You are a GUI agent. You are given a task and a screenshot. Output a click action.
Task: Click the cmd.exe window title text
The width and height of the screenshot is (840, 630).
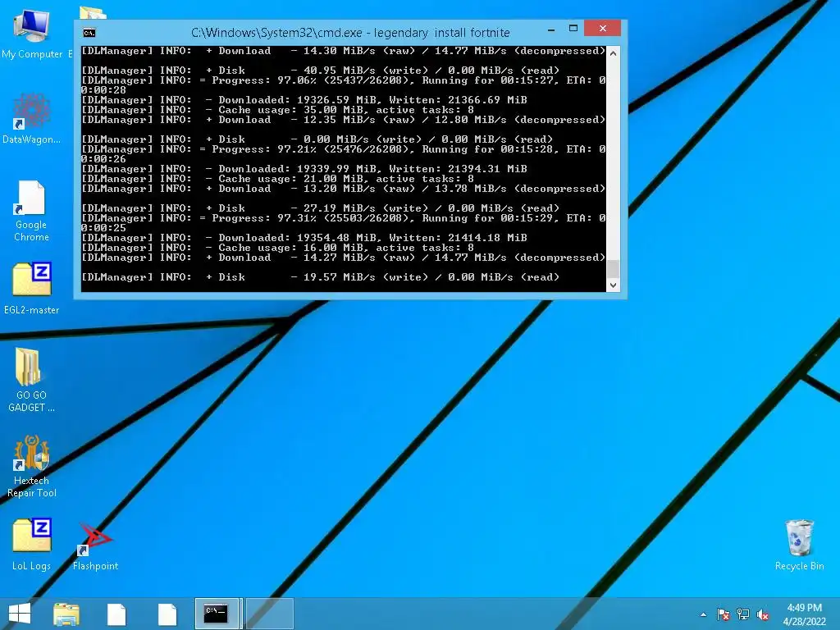pyautogui.click(x=350, y=33)
